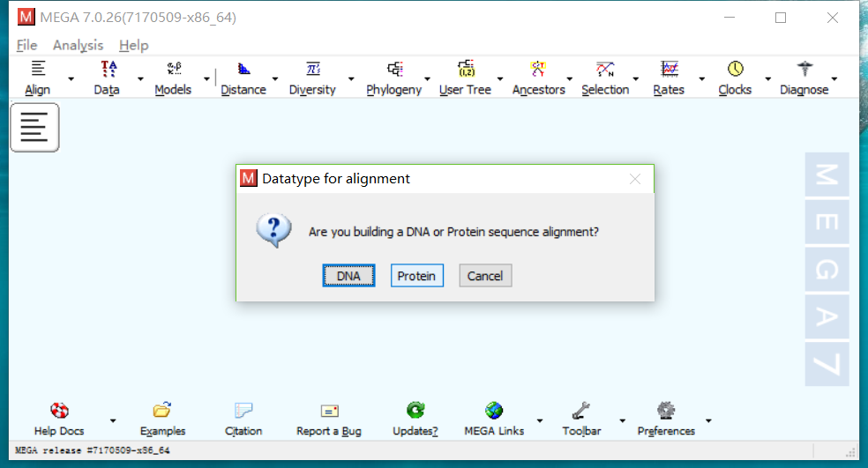Expand the Align dropdown arrow

click(x=71, y=79)
